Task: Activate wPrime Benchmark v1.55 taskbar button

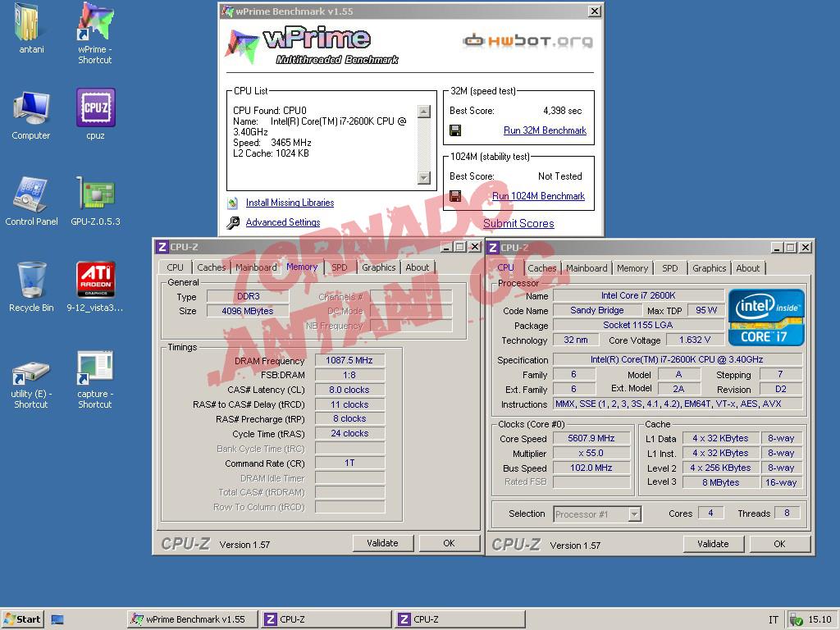Action: (x=192, y=620)
